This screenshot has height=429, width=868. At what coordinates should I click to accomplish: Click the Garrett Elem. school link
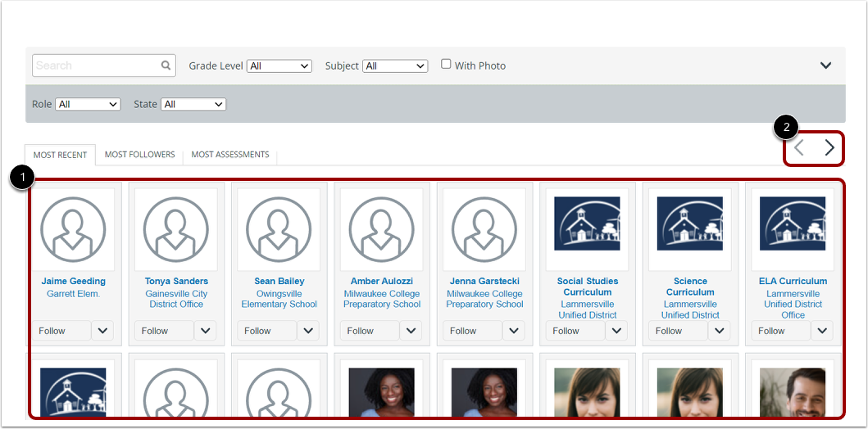click(74, 294)
